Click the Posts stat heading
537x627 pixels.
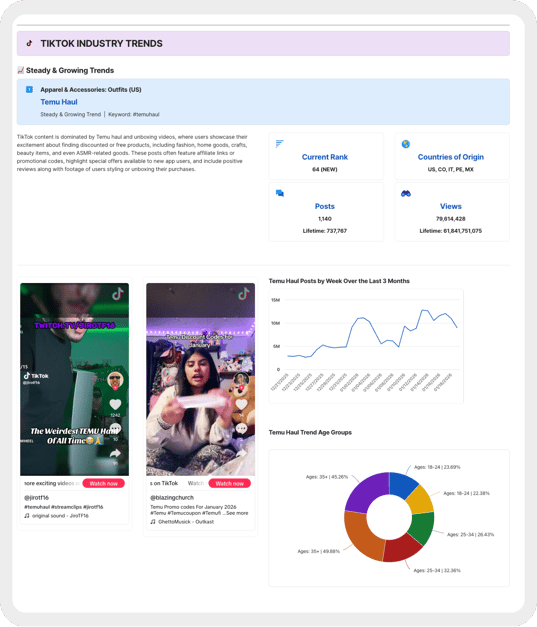coord(325,206)
